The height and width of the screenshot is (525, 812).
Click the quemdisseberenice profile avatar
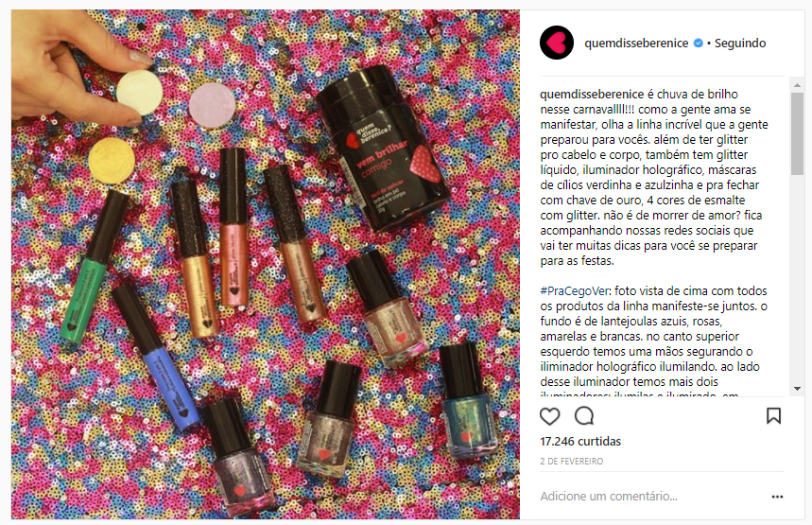pyautogui.click(x=557, y=43)
